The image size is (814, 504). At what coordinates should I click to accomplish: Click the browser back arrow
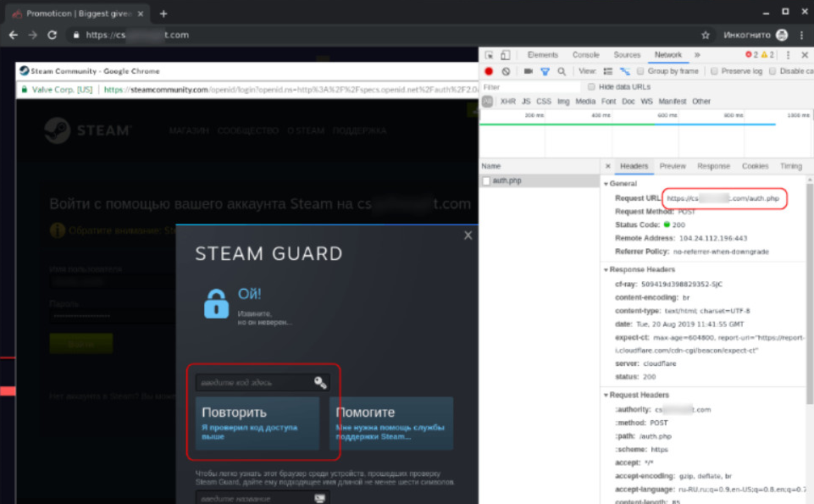point(14,35)
